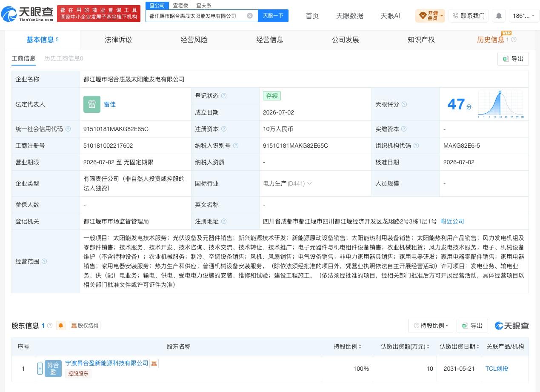Click the help icon next to 经营范围
540x392 pixels.
click(44, 261)
